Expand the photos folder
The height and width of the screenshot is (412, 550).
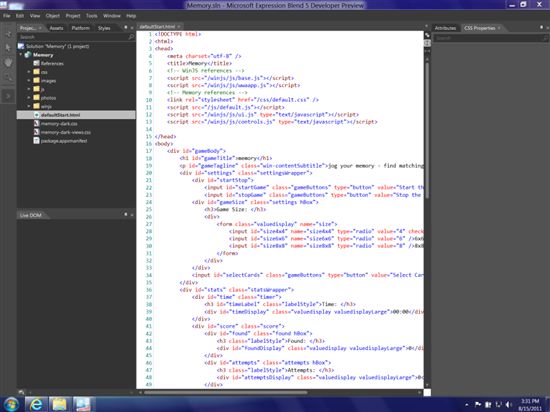[29, 97]
